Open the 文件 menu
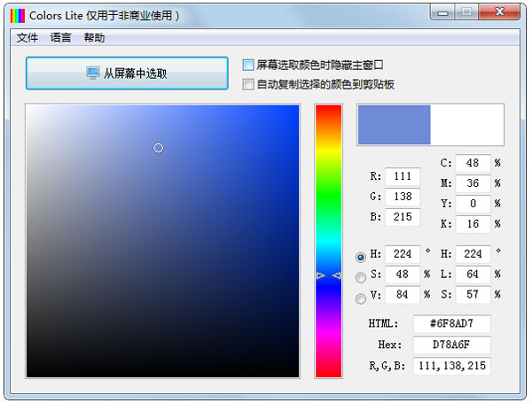 coord(27,37)
